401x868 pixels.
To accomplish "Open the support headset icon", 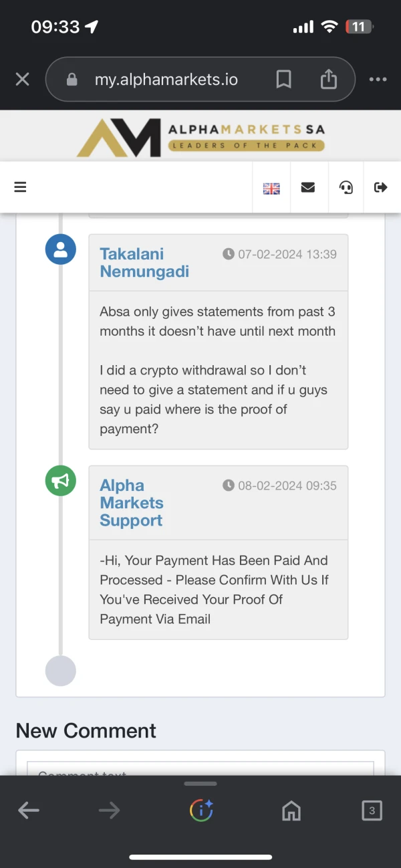I will (x=346, y=188).
